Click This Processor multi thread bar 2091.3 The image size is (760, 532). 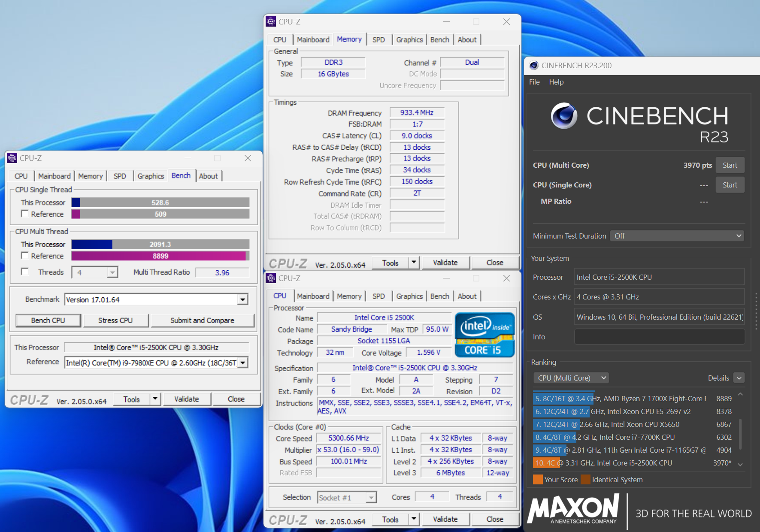click(x=160, y=244)
